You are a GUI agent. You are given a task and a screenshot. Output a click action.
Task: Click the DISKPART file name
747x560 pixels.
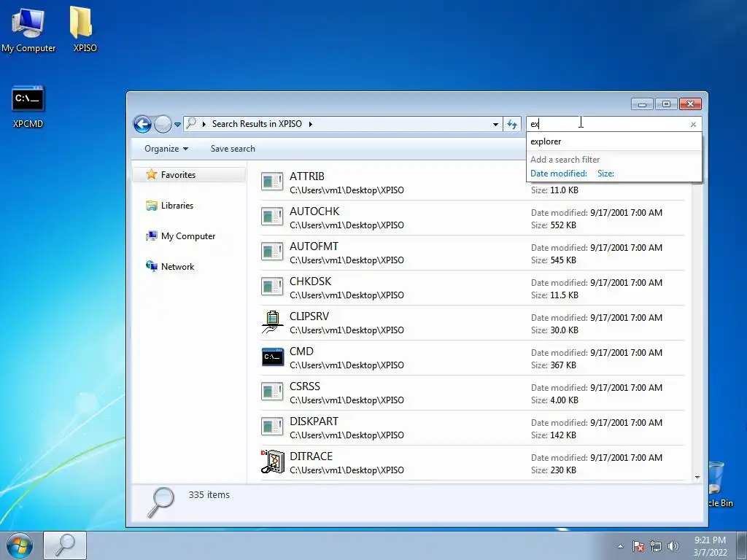[x=314, y=421]
